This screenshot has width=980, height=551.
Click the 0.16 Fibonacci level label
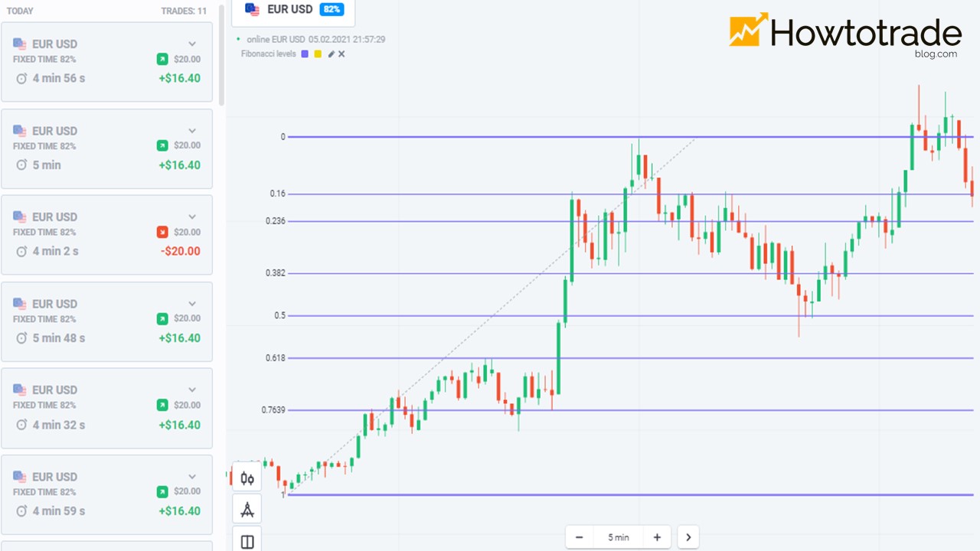coord(278,194)
